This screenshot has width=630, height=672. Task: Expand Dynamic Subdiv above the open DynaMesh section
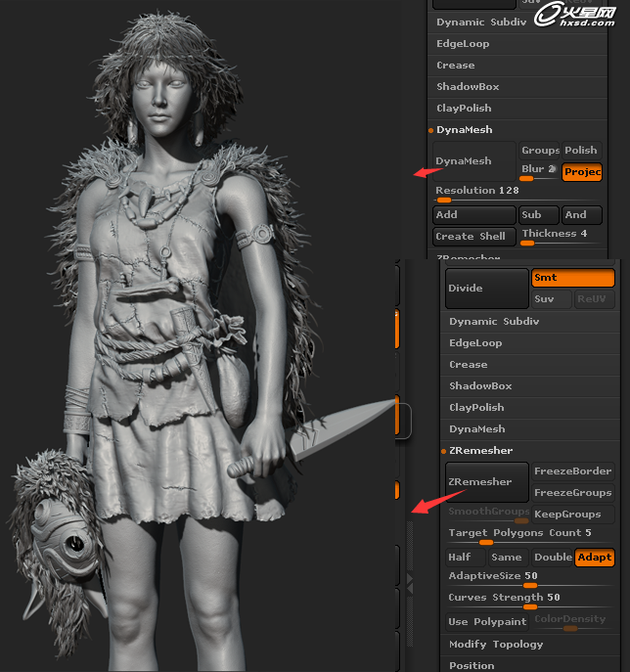(481, 22)
